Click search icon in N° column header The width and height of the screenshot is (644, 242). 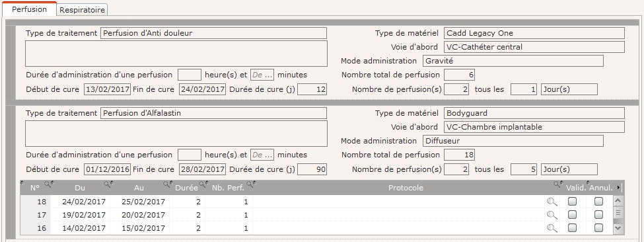[48, 184]
